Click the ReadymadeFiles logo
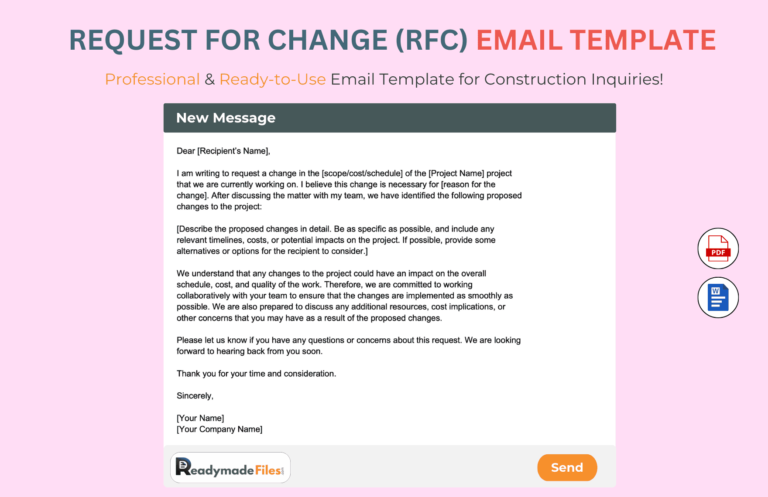Image resolution: width=768 pixels, height=497 pixels. tap(230, 467)
